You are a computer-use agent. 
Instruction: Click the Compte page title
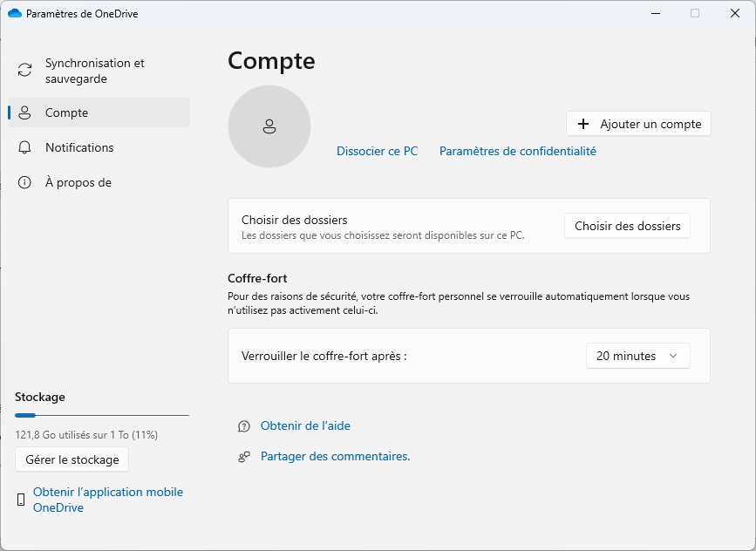(271, 61)
